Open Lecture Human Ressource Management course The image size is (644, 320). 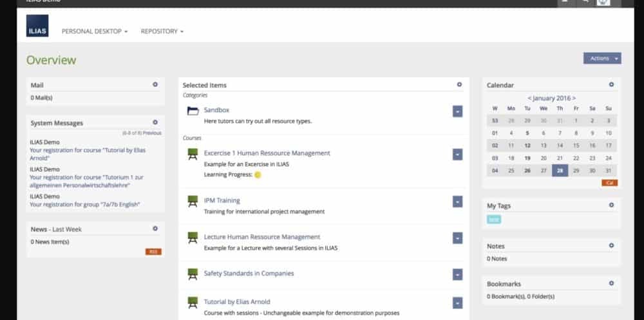(261, 237)
